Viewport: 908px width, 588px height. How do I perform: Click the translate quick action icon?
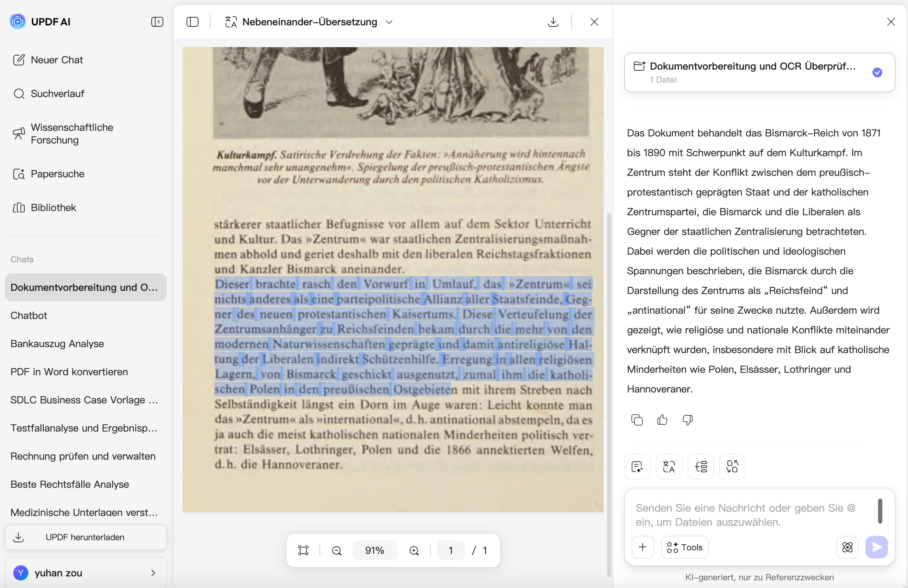[669, 466]
